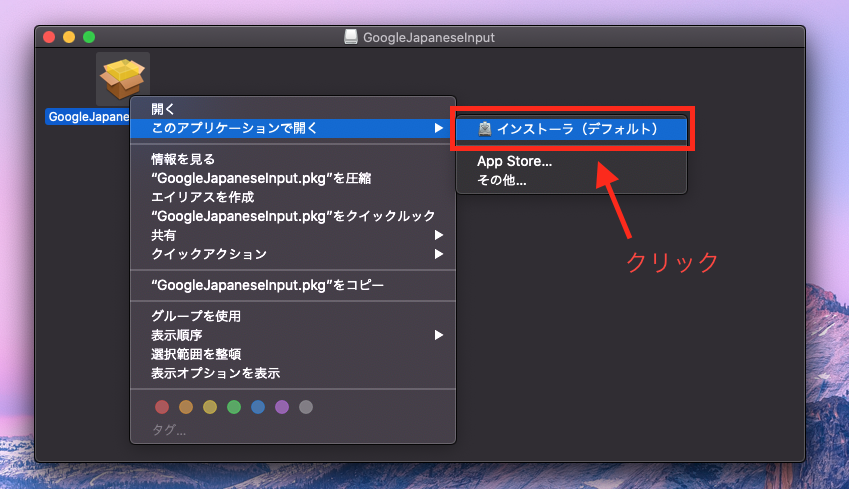This screenshot has height=489, width=849.
Task: Expand the 表示順序 submenu arrow
Action: tap(439, 335)
